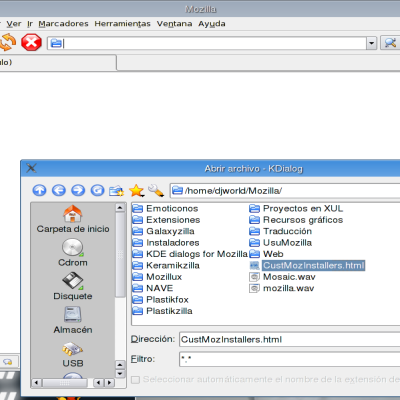Click into the Mozilla location field
Image resolution: width=400 pixels, height=400 pixels.
click(x=207, y=43)
